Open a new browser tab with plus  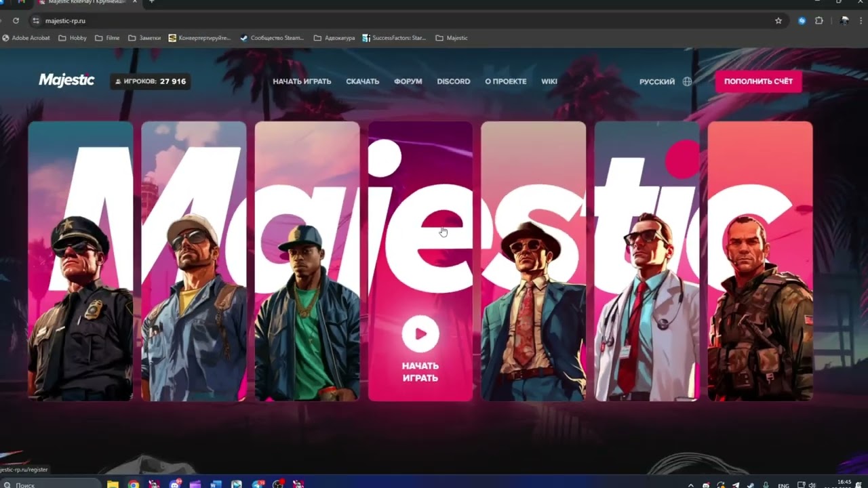coord(152,2)
